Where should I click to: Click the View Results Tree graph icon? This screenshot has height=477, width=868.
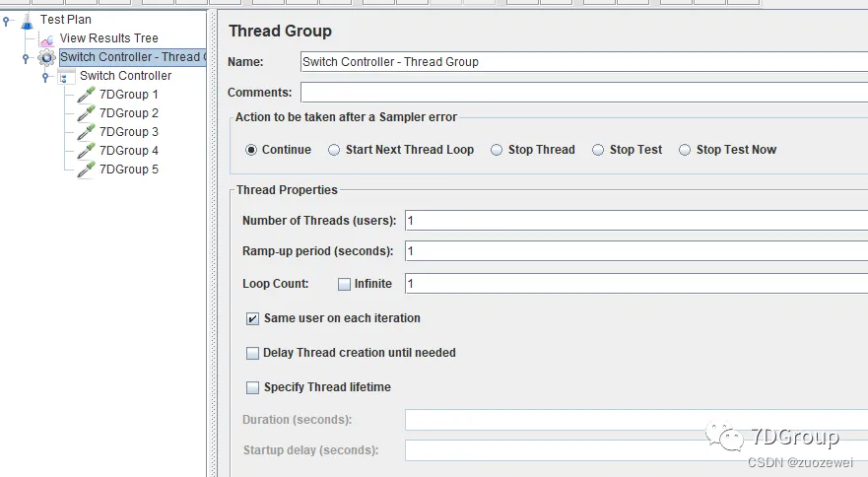click(x=47, y=39)
